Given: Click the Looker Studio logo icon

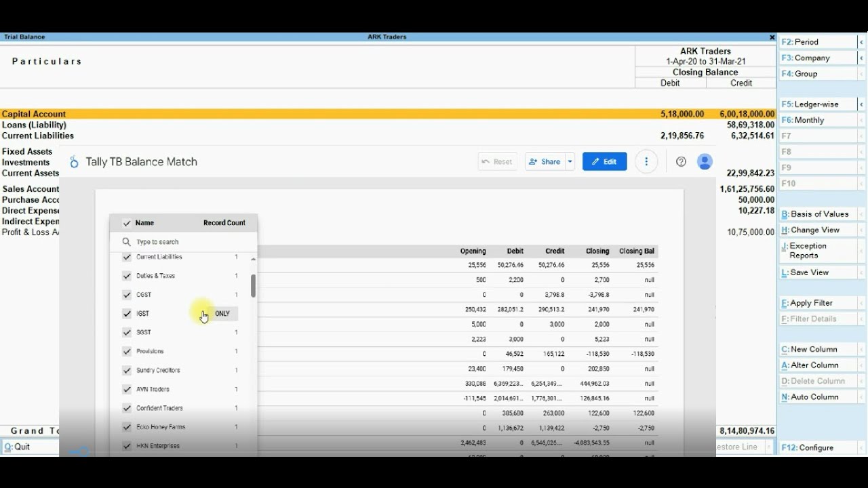Looking at the screenshot, I should click(x=74, y=162).
